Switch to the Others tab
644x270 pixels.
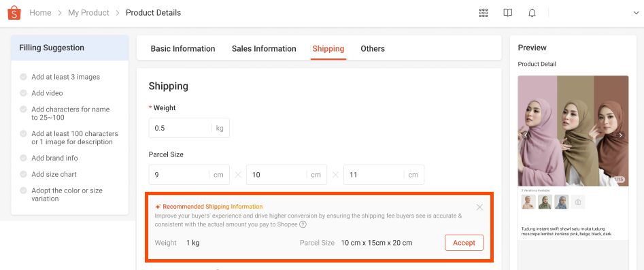pyautogui.click(x=373, y=48)
